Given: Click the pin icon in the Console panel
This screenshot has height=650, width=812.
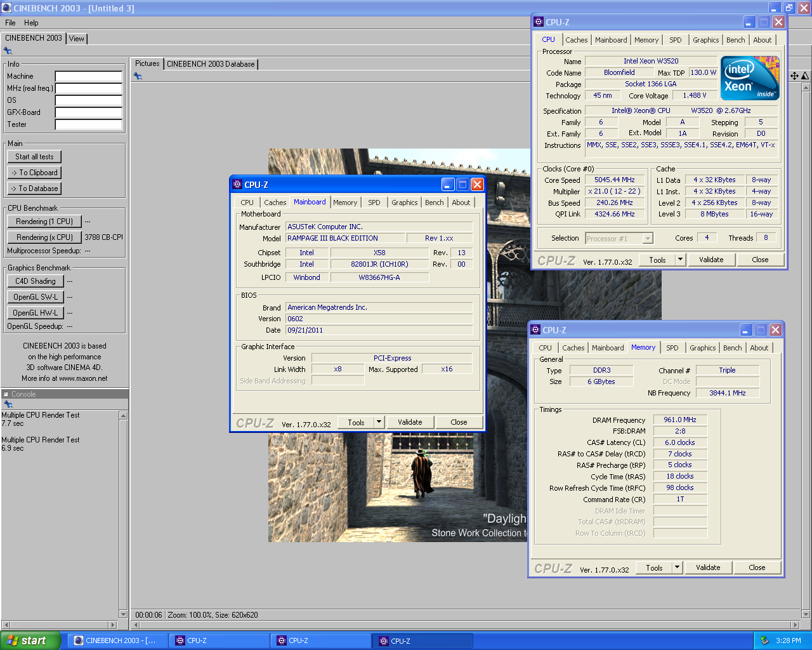Looking at the screenshot, I should pos(8,404).
